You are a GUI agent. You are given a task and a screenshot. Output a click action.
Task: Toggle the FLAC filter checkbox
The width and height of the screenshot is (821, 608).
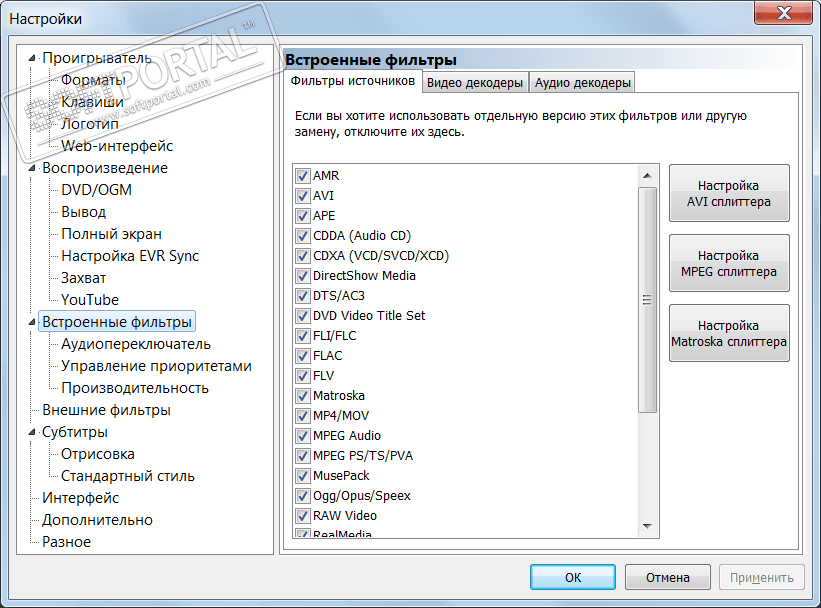(x=302, y=356)
